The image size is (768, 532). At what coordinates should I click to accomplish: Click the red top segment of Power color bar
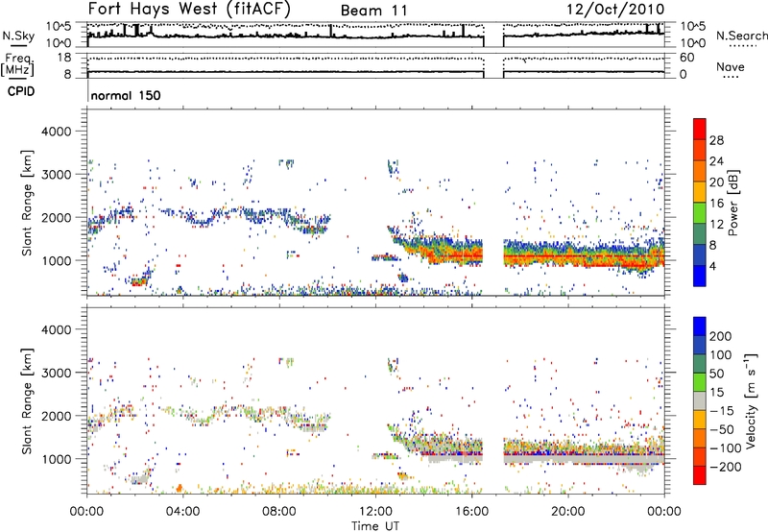[700, 129]
